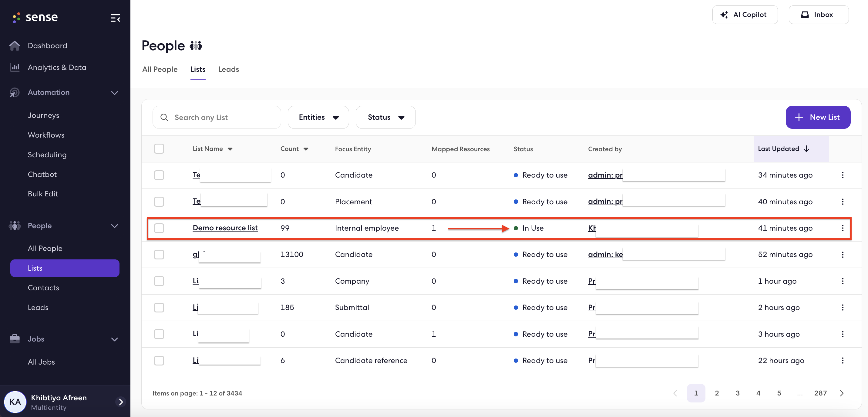Click the AI Copilot sparkle icon
This screenshot has height=417, width=868.
click(724, 15)
